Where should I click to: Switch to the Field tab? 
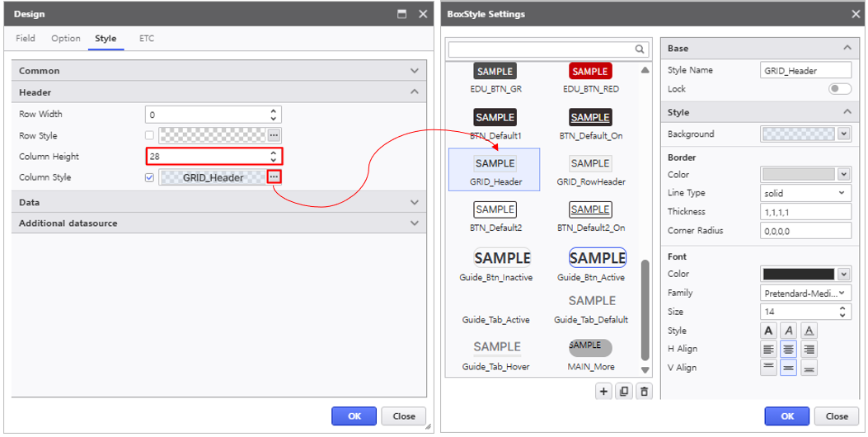[26, 38]
